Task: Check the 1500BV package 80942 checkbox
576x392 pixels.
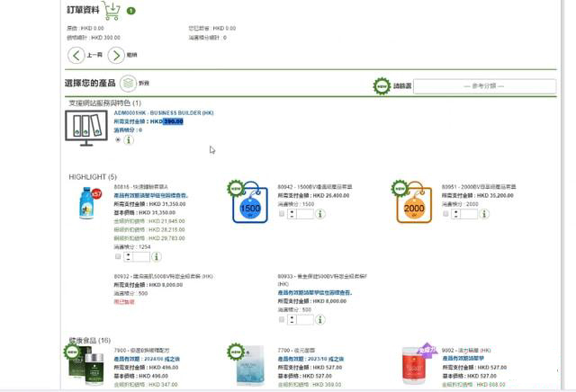Action: 282,215
